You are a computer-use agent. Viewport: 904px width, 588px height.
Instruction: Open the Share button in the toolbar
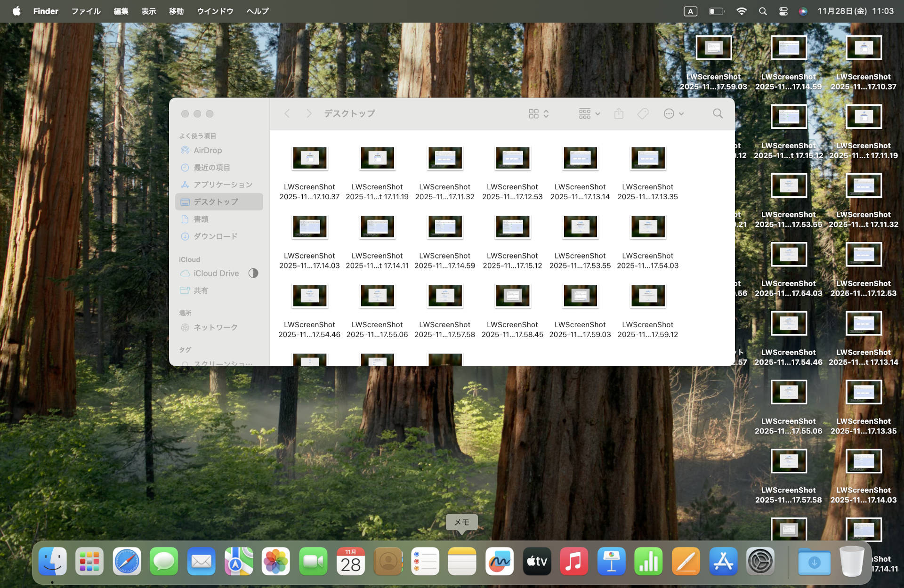point(618,113)
